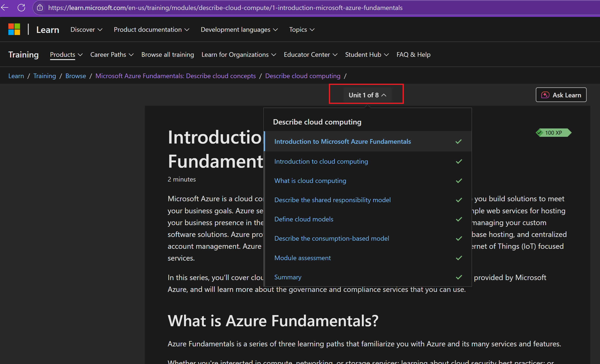Image resolution: width=600 pixels, height=364 pixels.
Task: Click inside the address bar
Action: click(219, 8)
